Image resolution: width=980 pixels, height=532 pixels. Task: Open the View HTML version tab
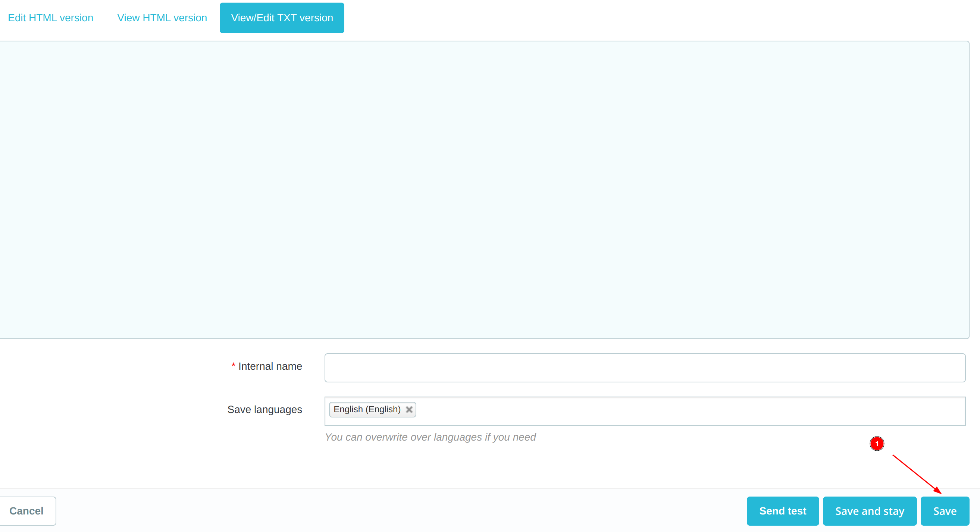162,18
